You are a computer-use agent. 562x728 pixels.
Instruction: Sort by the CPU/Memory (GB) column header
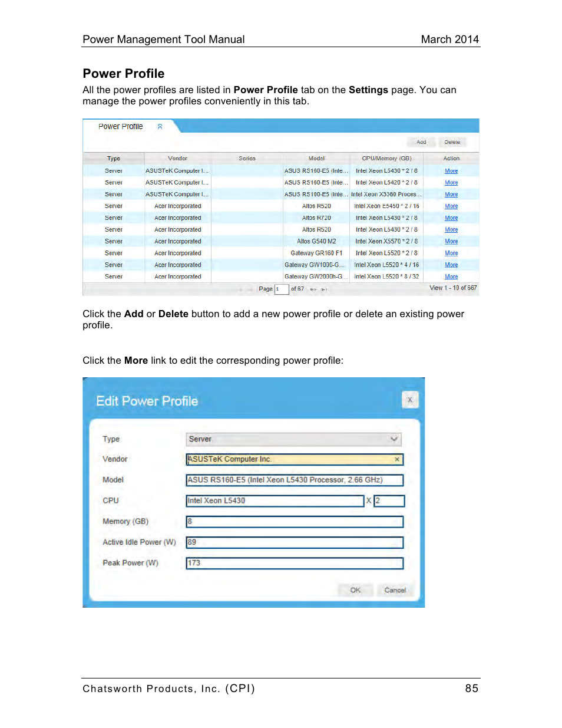click(x=386, y=159)
